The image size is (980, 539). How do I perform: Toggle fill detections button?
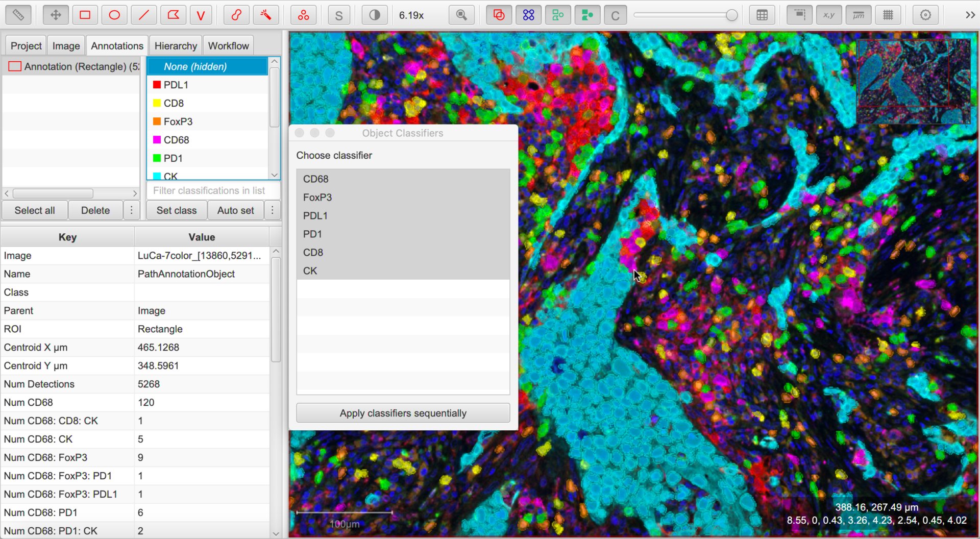click(x=587, y=15)
